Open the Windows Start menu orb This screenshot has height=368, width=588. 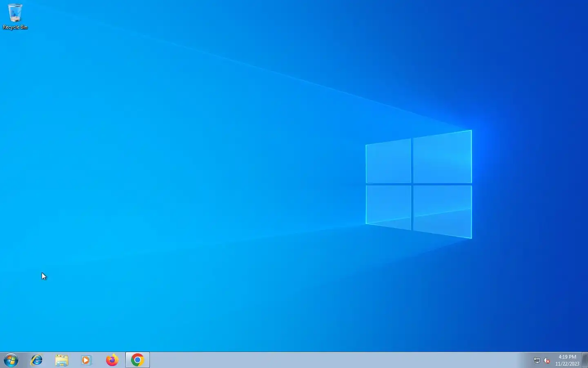(x=11, y=360)
